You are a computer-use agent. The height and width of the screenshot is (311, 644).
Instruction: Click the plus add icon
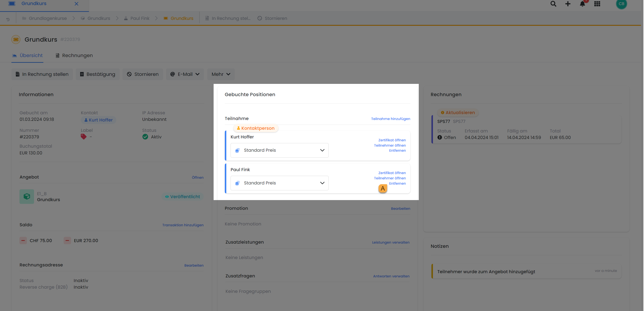pos(568,4)
